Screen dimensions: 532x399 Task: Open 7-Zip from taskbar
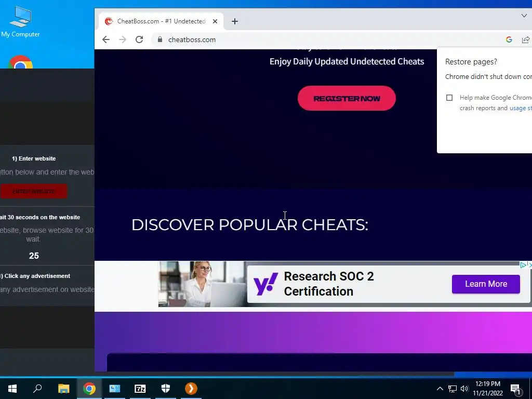[140, 389]
